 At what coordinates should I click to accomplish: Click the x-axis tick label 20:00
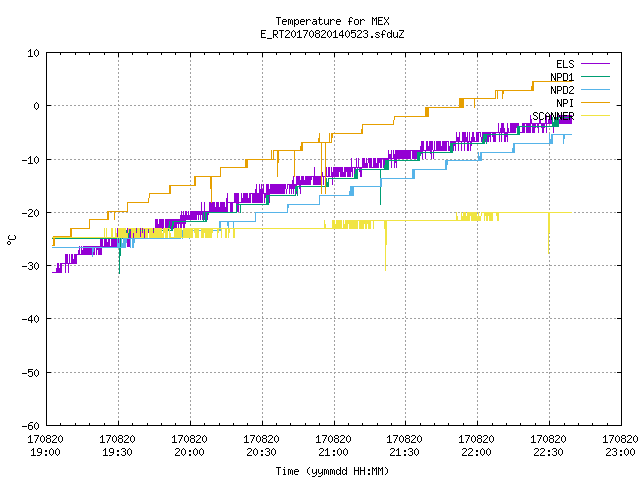click(x=189, y=452)
